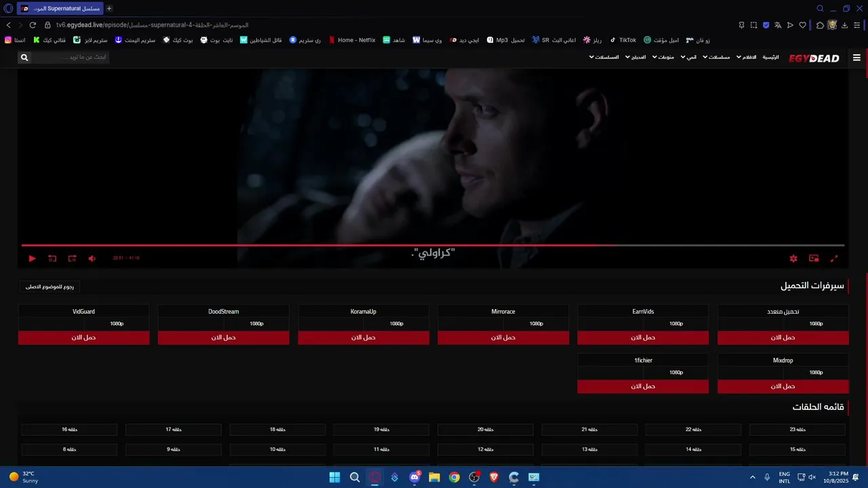Download now from EarnVids server
The image size is (868, 488).
643,338
